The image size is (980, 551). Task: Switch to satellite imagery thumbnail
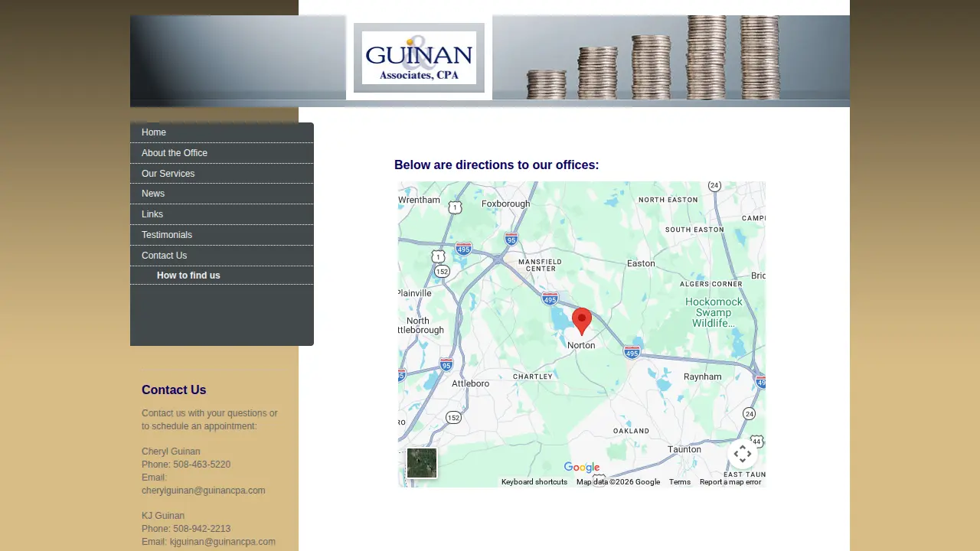coord(422,463)
